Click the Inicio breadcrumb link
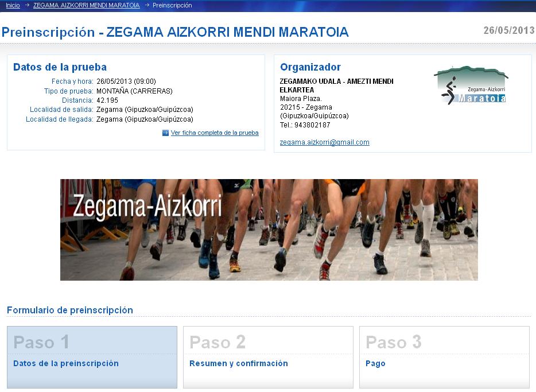 pyautogui.click(x=13, y=5)
